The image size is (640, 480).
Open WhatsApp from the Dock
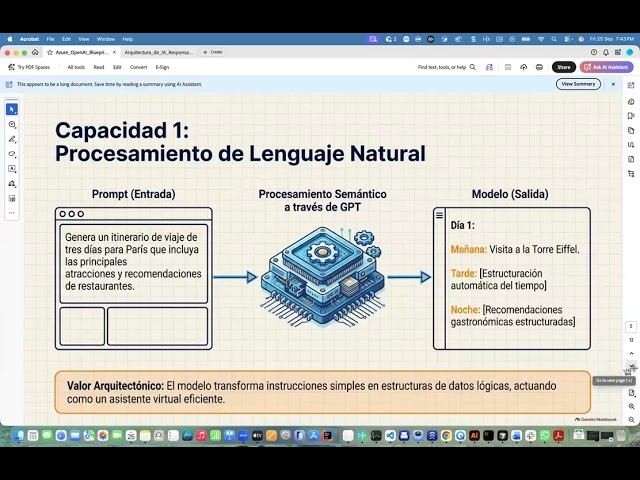tap(544, 436)
